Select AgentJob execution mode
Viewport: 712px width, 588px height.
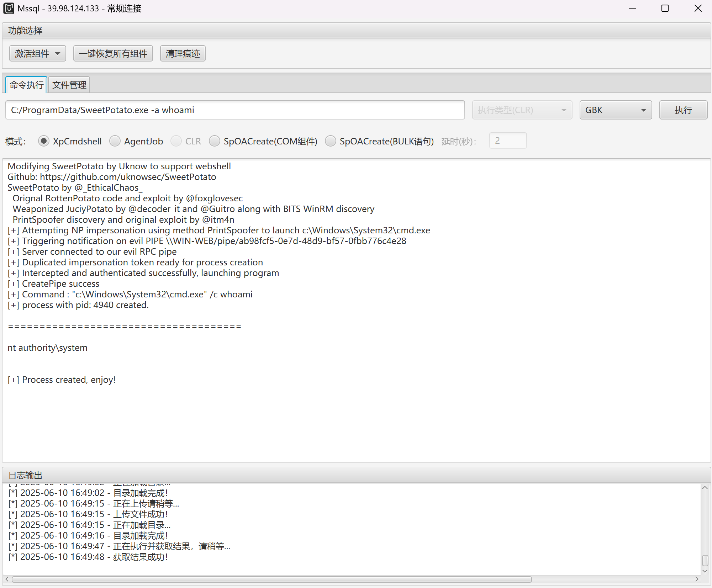pyautogui.click(x=115, y=141)
